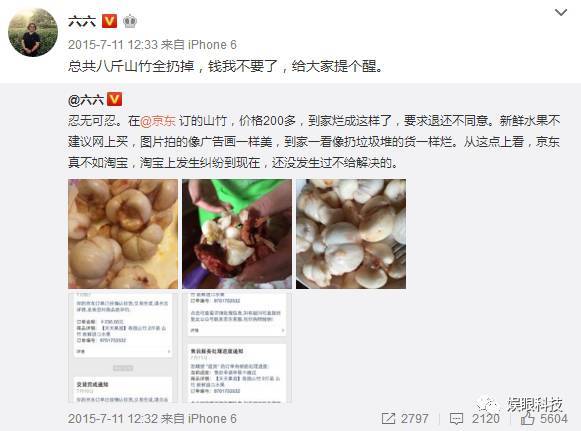The height and width of the screenshot is (431, 581).
Task: Open the first order notification screenshot
Action: pyautogui.click(x=123, y=348)
